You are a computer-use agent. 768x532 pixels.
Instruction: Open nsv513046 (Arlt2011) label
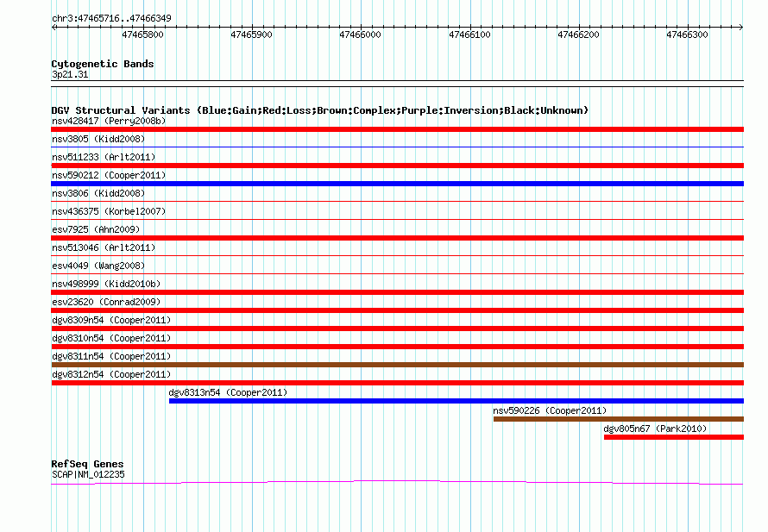[104, 247]
